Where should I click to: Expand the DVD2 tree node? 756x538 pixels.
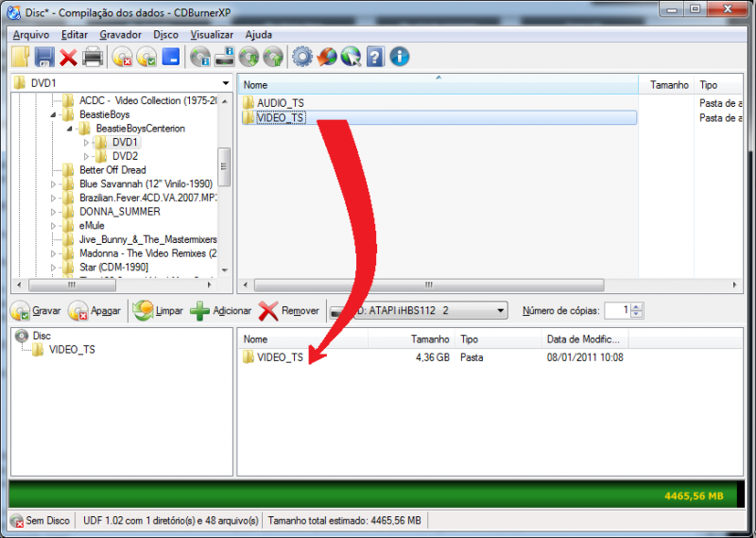[x=86, y=156]
